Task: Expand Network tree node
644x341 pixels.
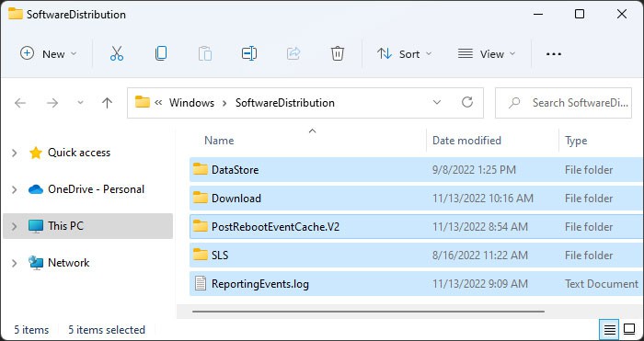Action: click(15, 263)
